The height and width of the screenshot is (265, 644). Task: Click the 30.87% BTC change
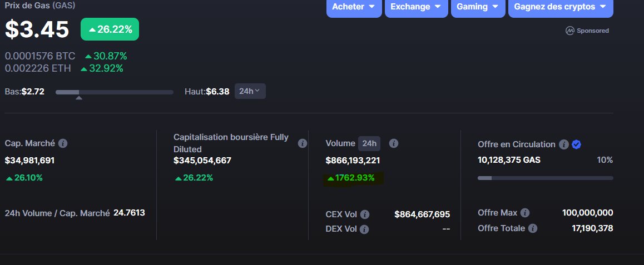click(x=106, y=56)
